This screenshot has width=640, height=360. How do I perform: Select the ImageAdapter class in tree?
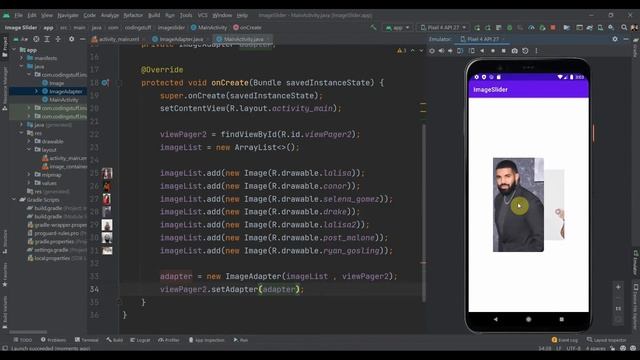(65, 91)
